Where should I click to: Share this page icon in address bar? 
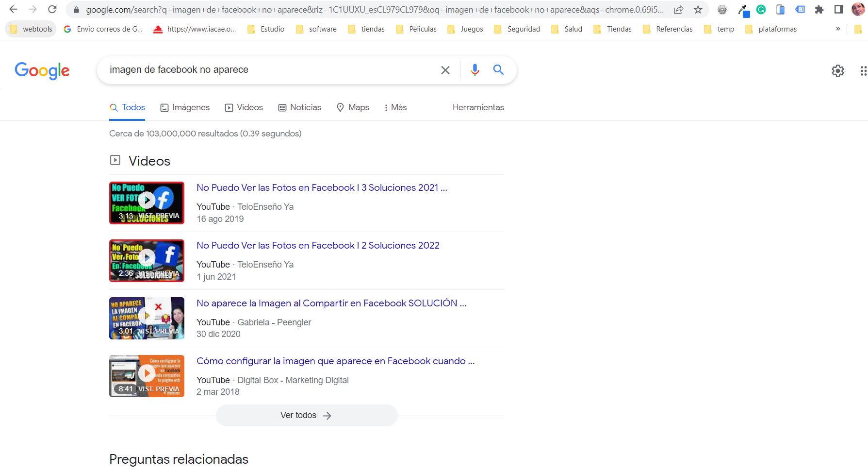[x=679, y=10]
